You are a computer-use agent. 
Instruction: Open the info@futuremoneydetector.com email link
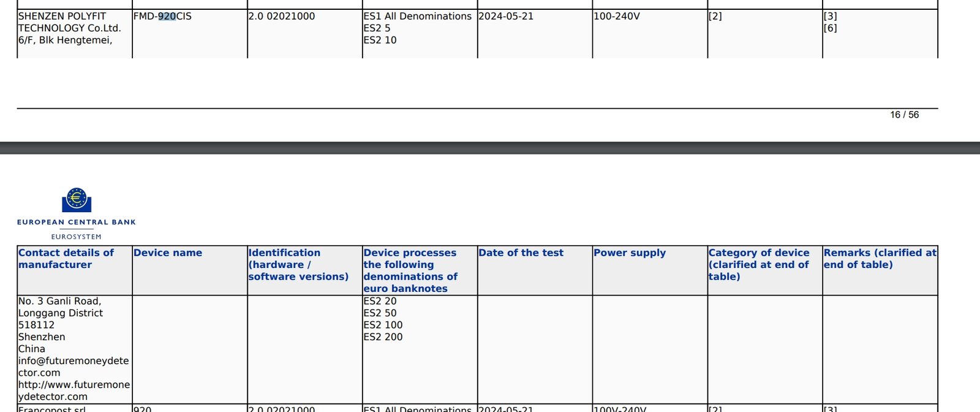[x=73, y=367]
